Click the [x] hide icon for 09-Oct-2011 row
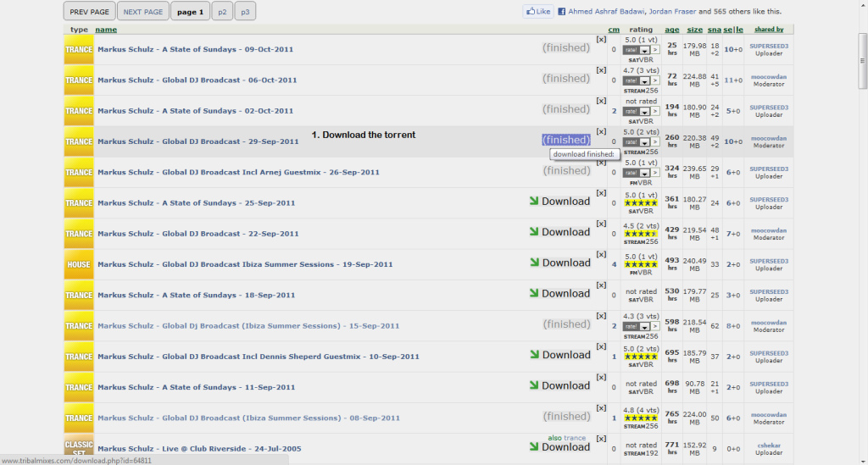Image resolution: width=868 pixels, height=465 pixels. [x=601, y=40]
